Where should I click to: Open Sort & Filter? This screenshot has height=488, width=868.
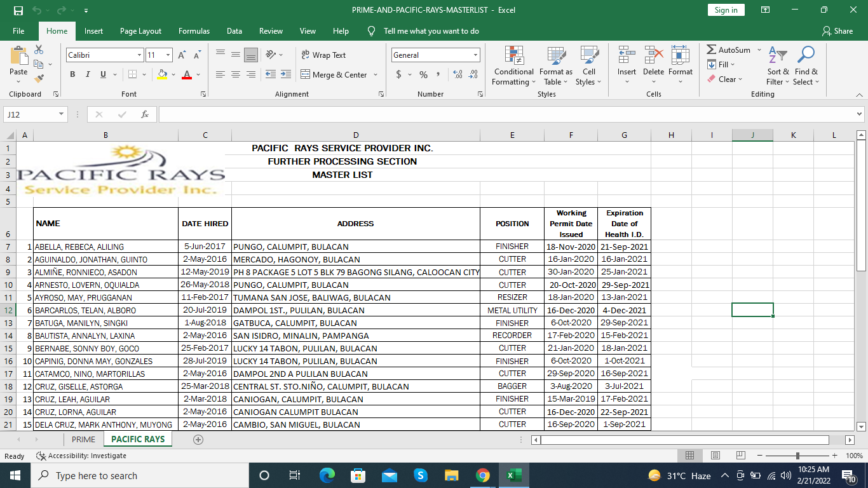coord(778,65)
